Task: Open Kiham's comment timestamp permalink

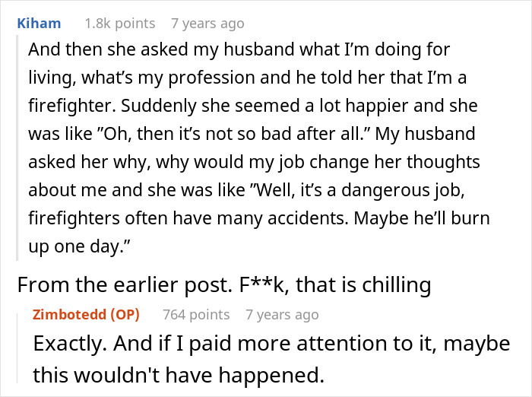Action: pos(208,24)
